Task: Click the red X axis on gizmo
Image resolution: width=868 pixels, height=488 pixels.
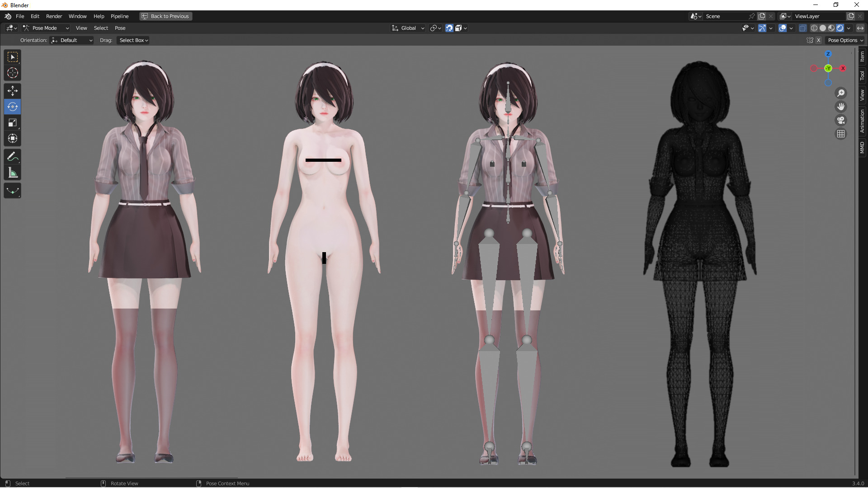Action: click(843, 68)
